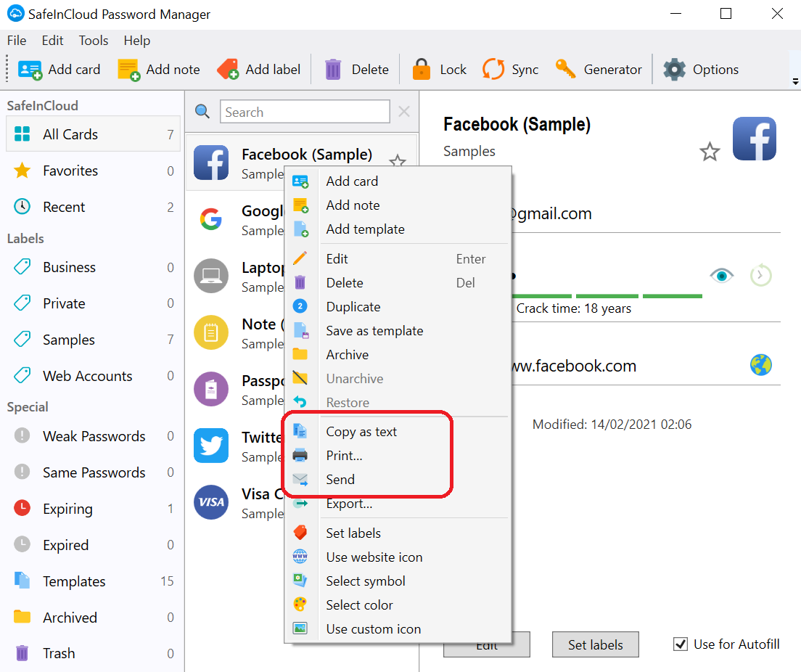Open the password Generator
The width and height of the screenshot is (801, 672).
565,68
